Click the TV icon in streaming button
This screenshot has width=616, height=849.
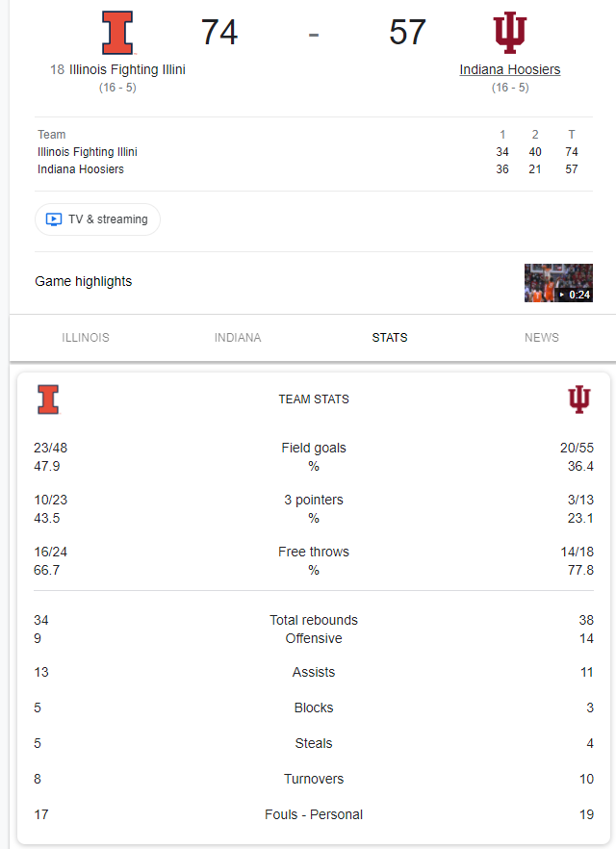(54, 219)
